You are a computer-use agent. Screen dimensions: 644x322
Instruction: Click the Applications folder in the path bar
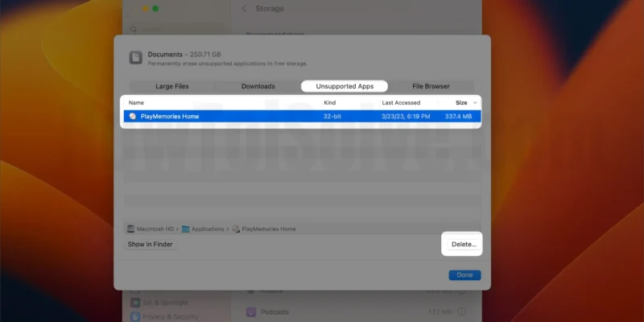203,229
